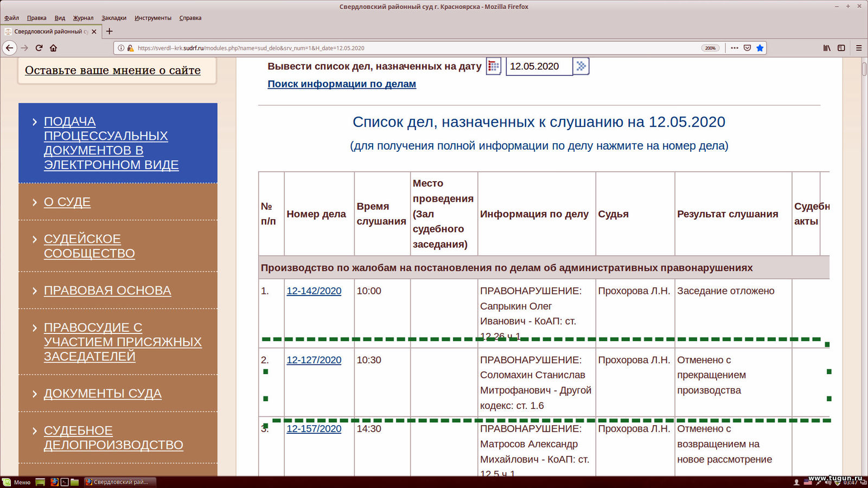The height and width of the screenshot is (488, 868).
Task: Click the address bar URL
Action: pyautogui.click(x=251, y=48)
